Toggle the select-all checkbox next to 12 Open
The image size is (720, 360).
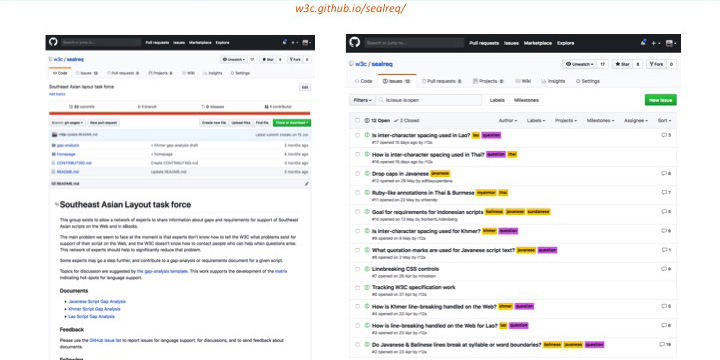[x=357, y=120]
